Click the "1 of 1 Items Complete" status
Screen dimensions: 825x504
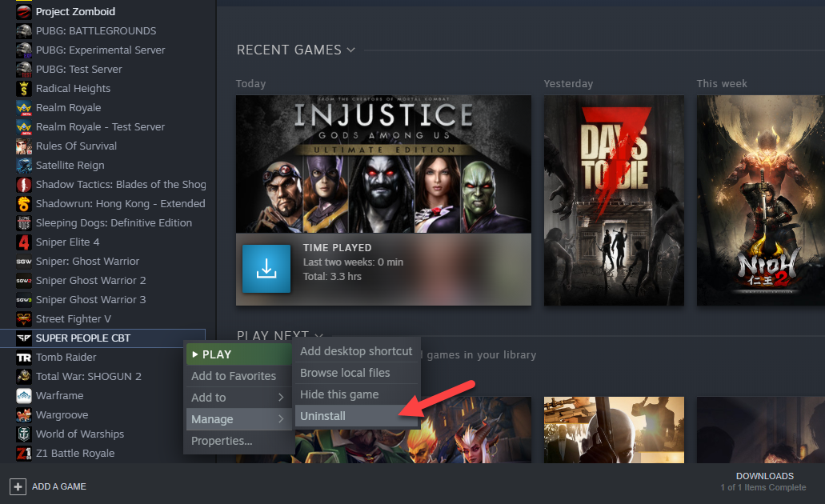(763, 488)
